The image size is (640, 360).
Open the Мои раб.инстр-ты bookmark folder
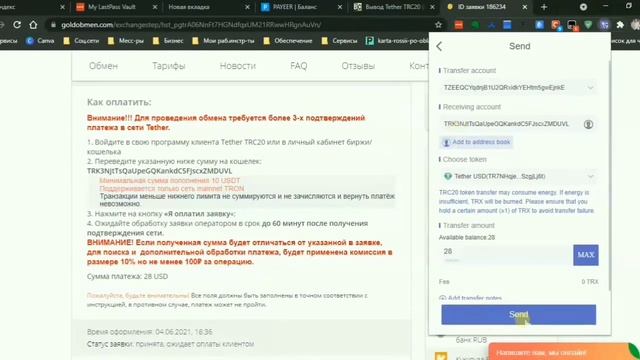click(223, 41)
